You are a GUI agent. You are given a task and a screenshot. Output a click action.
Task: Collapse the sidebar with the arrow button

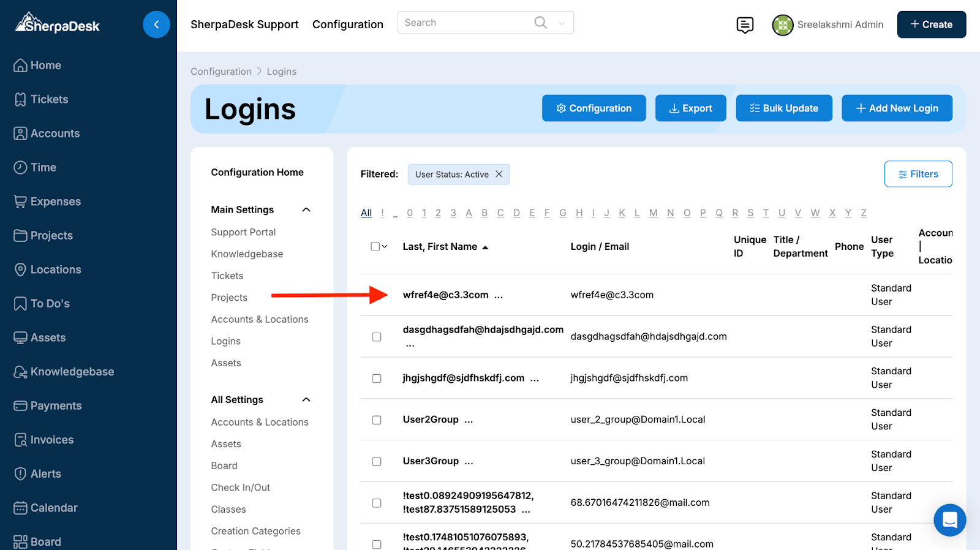coord(156,25)
